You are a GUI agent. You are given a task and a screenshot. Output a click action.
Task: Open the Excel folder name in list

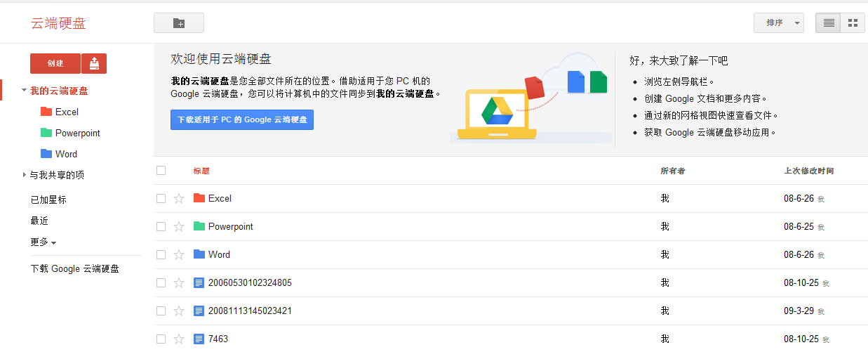220,198
